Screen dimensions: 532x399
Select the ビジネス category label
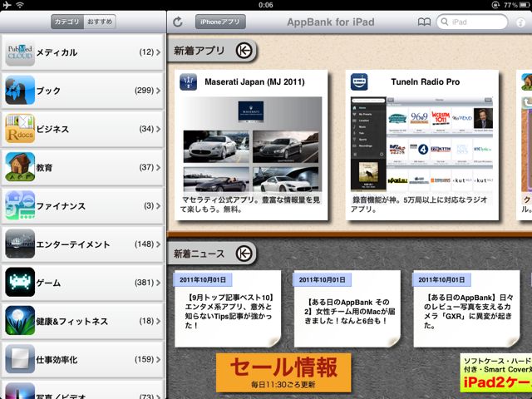[52, 129]
